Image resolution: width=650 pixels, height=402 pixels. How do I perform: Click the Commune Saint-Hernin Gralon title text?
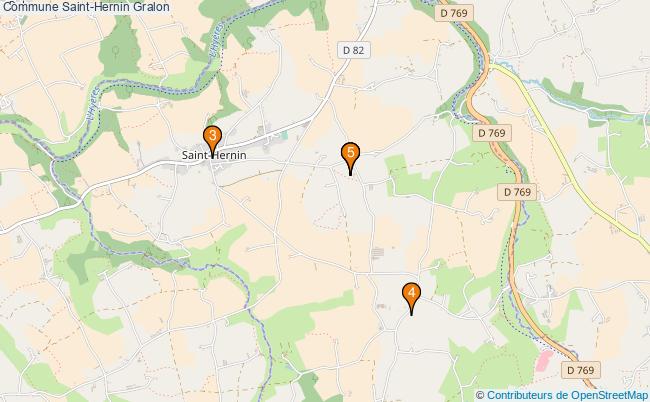coord(86,7)
